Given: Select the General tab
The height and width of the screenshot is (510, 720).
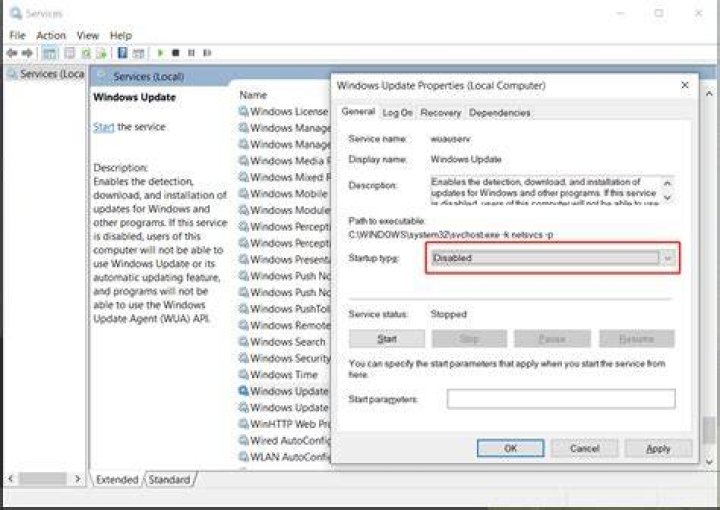Looking at the screenshot, I should [358, 112].
